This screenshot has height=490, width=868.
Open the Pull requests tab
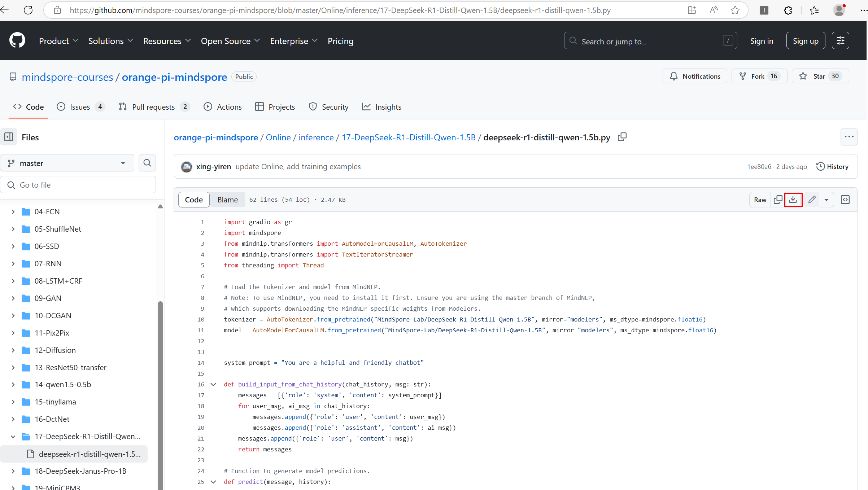pos(154,107)
